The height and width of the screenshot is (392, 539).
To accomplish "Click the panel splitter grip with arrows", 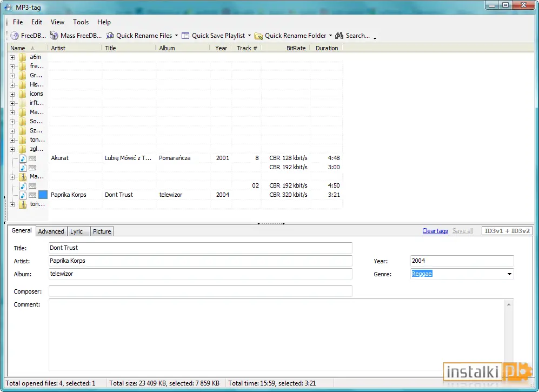I will click(271, 223).
